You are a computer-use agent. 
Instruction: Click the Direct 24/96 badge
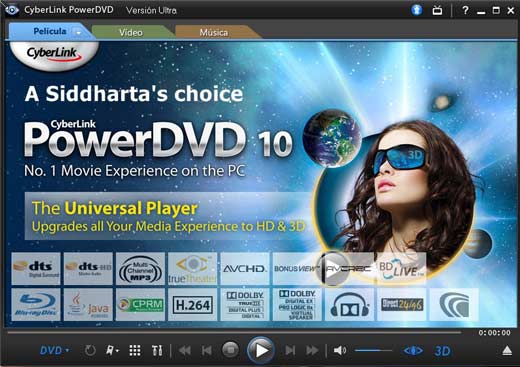coord(402,305)
